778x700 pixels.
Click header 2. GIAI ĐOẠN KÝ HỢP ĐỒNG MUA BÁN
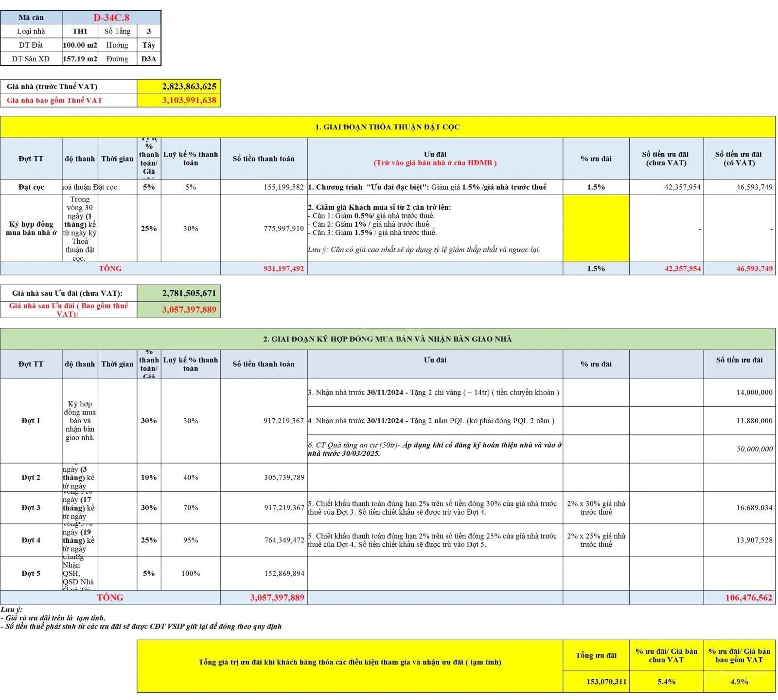(x=388, y=339)
